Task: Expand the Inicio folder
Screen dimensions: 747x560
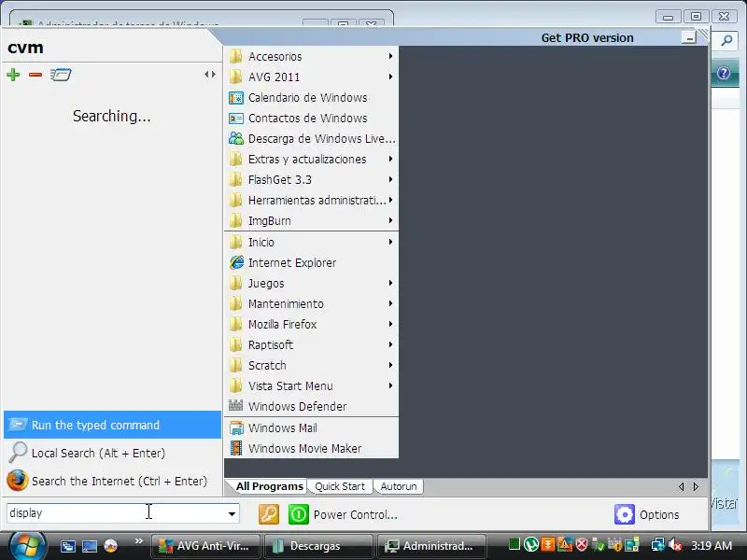Action: (311, 242)
